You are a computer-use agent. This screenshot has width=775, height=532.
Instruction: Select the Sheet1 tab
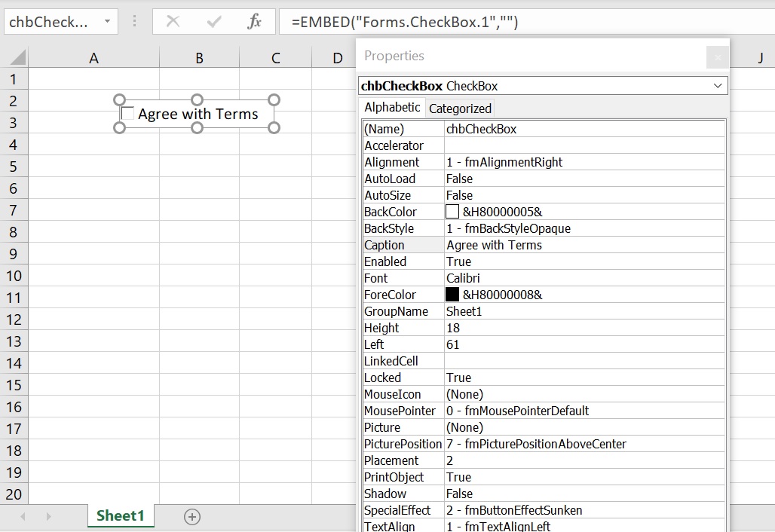121,517
